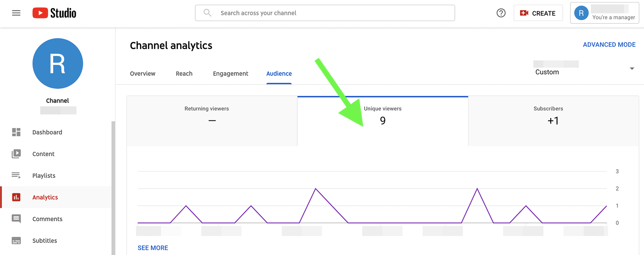Switch to the Reach tab

[184, 74]
